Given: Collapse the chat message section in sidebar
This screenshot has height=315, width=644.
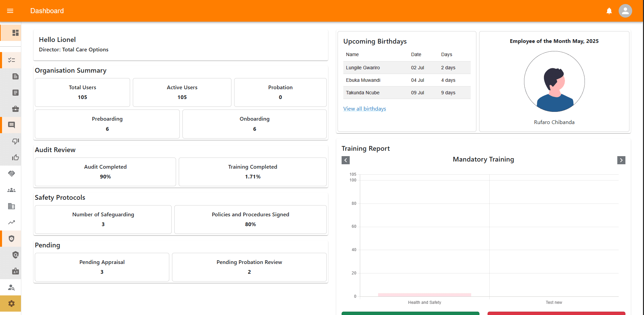Looking at the screenshot, I should (11, 125).
